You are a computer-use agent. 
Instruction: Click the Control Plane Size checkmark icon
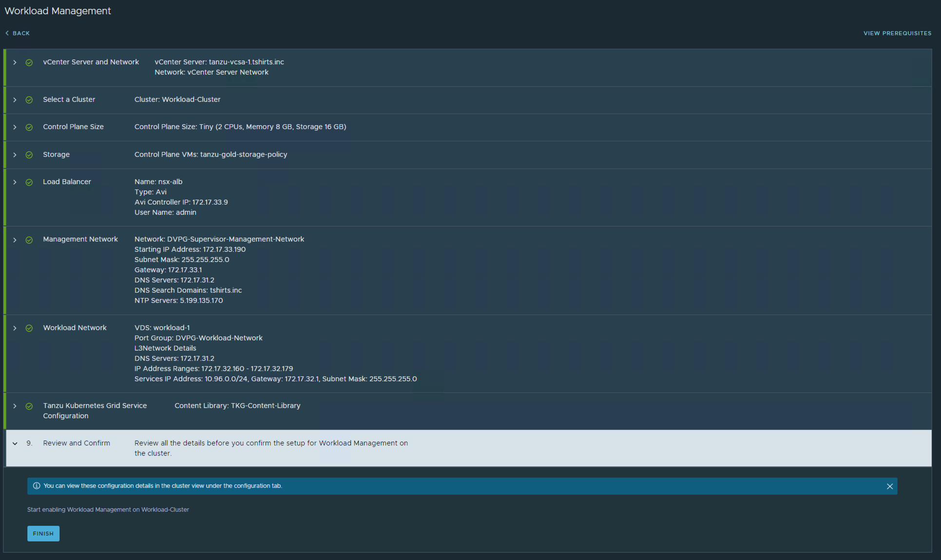tap(29, 127)
